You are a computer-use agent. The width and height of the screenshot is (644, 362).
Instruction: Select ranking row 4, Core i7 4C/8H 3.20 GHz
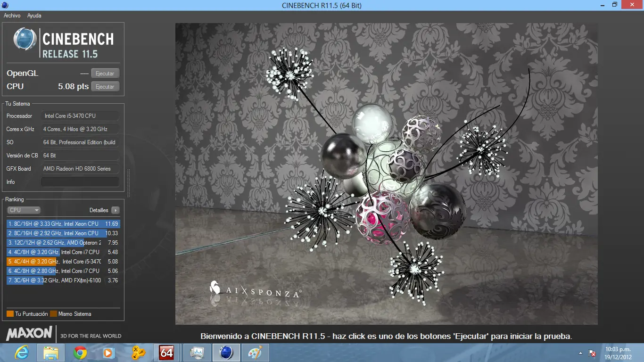tap(63, 252)
